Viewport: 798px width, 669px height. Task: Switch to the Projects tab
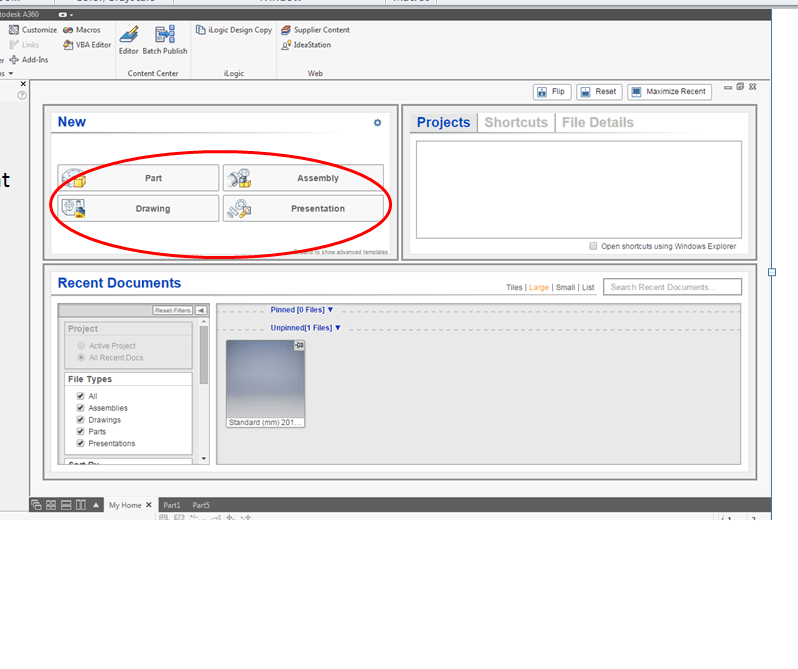click(x=443, y=123)
